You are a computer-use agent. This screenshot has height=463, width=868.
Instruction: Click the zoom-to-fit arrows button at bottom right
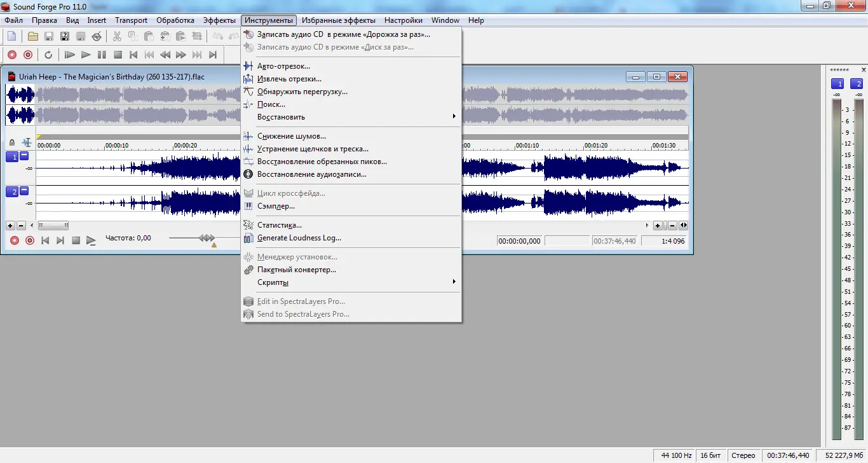point(684,226)
